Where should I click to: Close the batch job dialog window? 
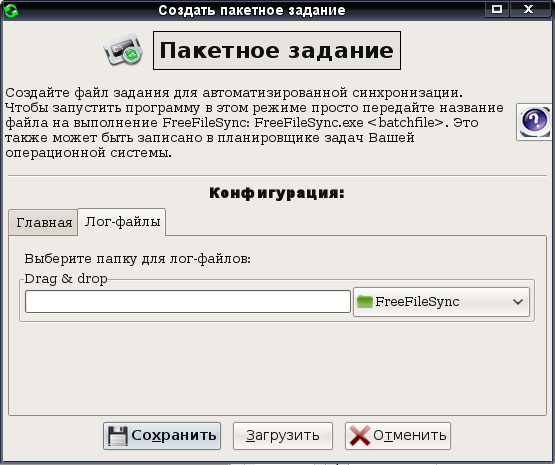[x=528, y=9]
